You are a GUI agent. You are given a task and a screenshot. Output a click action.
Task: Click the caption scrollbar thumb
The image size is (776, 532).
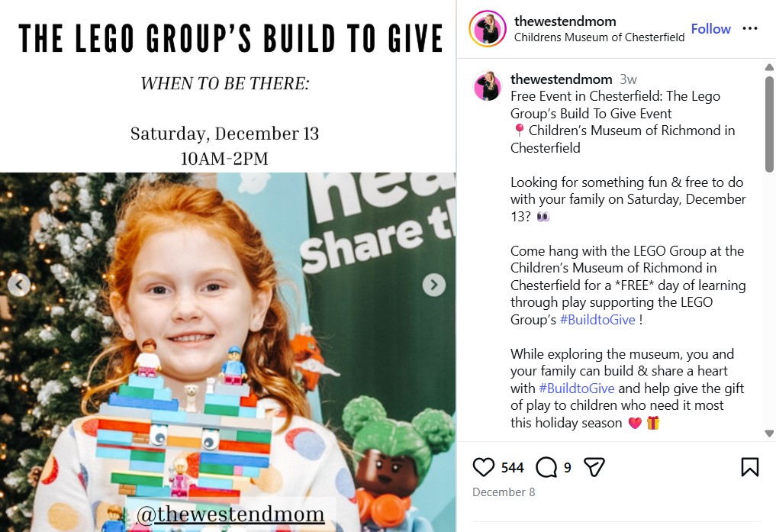769,124
